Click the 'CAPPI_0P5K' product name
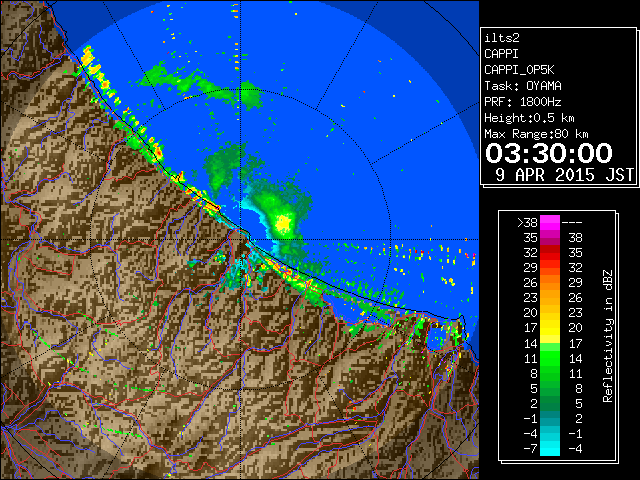The image size is (640, 480). (x=519, y=70)
